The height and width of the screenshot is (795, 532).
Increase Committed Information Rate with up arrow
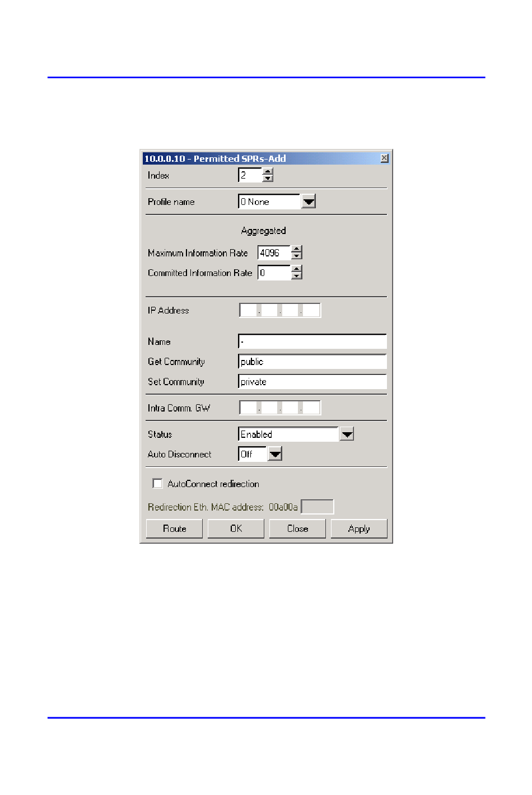297,269
